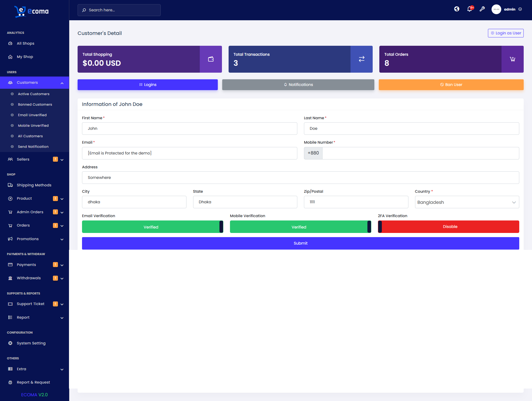This screenshot has width=532, height=401.
Task: Click the wrench settings icon
Action: pos(482,9)
